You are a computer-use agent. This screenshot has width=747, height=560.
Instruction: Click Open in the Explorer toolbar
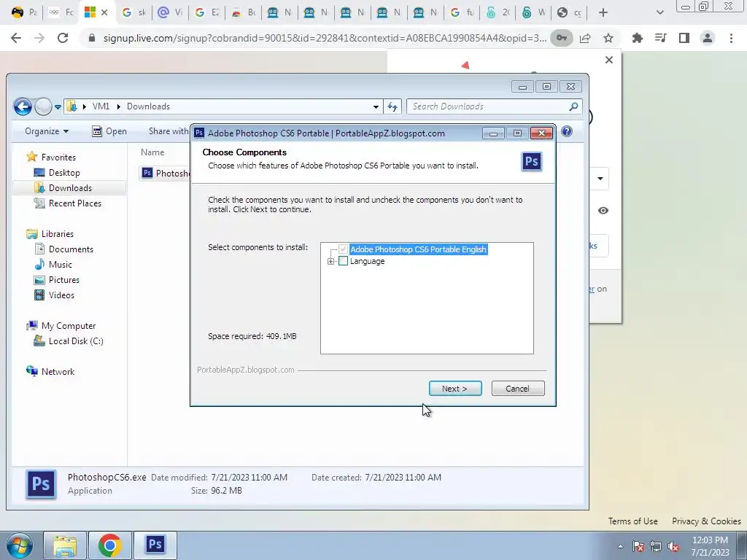[x=109, y=131]
